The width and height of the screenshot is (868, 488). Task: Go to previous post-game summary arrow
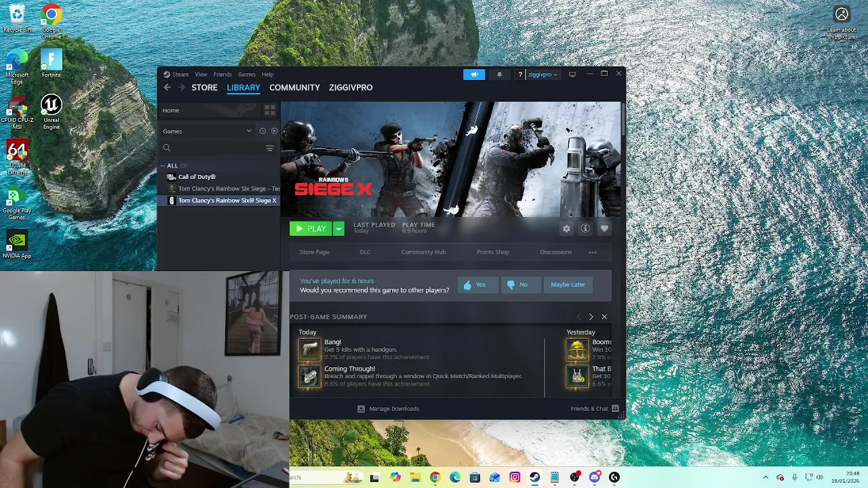point(578,317)
